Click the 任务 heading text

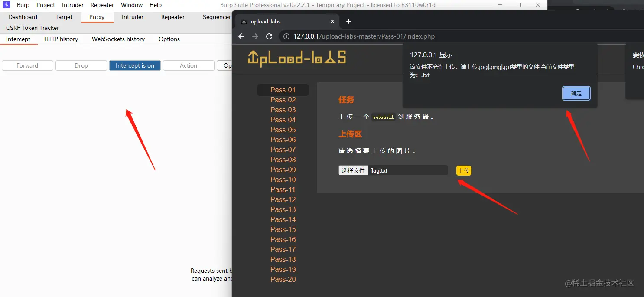point(346,100)
